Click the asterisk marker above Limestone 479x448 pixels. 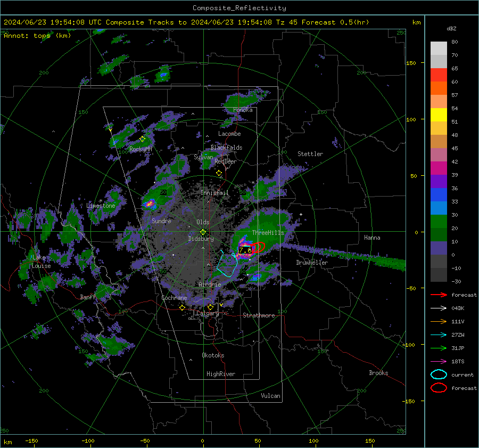tap(101, 201)
